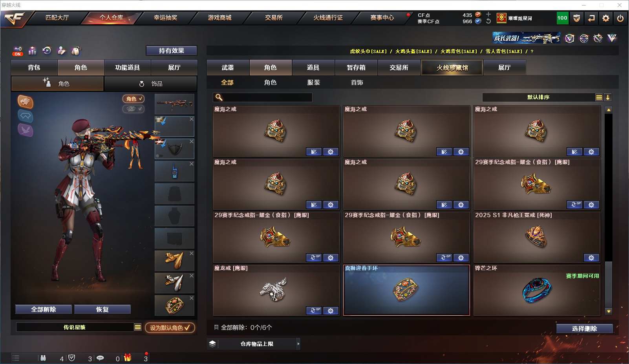Screen dimensions: 629x364
Task: Switch to the 火线珍藏馆 tab
Action: point(452,68)
